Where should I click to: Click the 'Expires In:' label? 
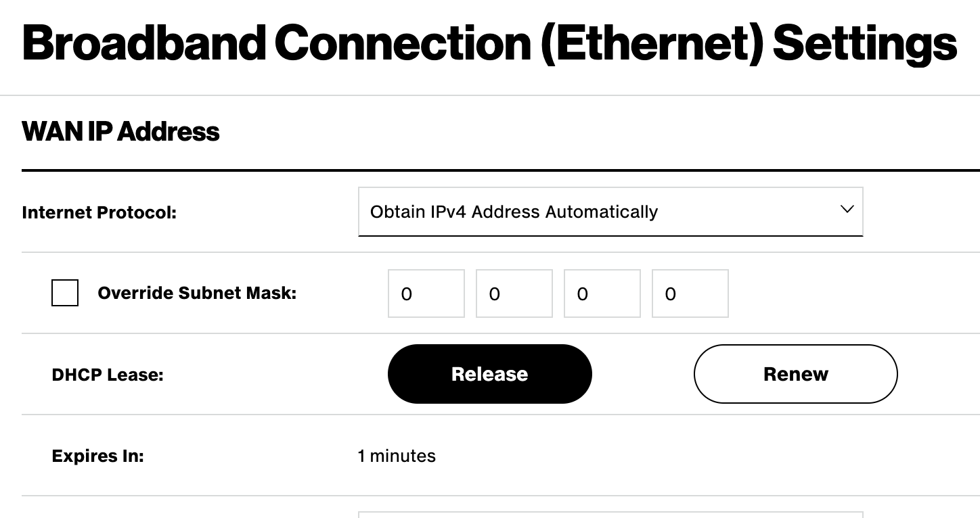[97, 456]
